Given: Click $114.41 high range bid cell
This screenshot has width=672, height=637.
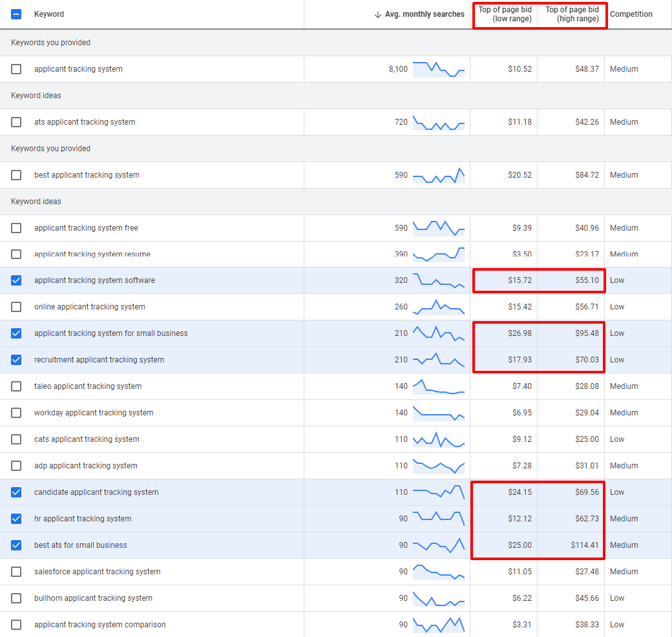Looking at the screenshot, I should pyautogui.click(x=585, y=545).
